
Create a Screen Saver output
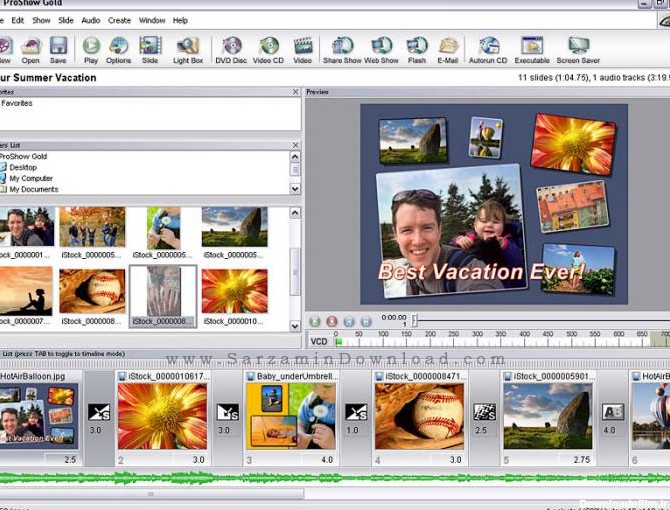(x=578, y=50)
